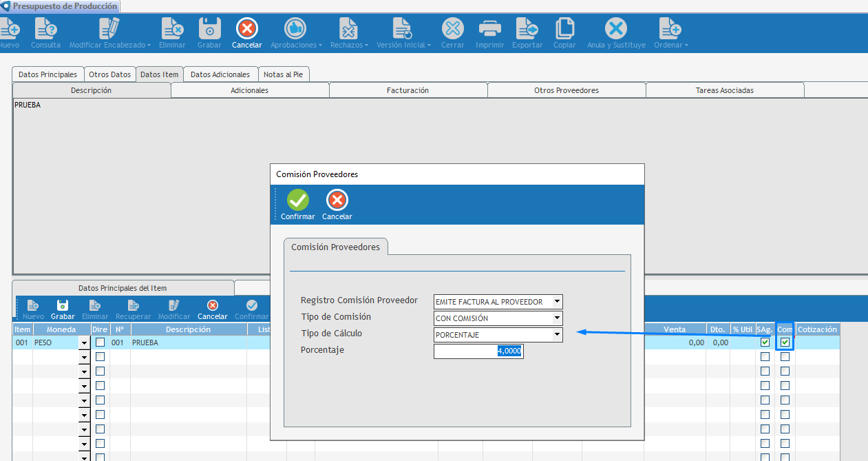
Task: Click the Imprimir printer icon
Action: tap(489, 29)
